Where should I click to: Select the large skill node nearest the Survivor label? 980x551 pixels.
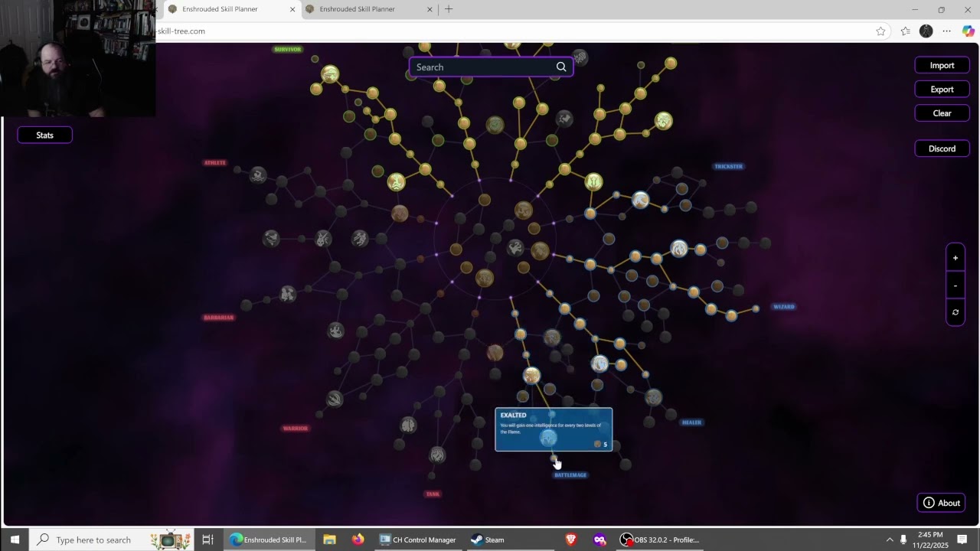click(330, 74)
